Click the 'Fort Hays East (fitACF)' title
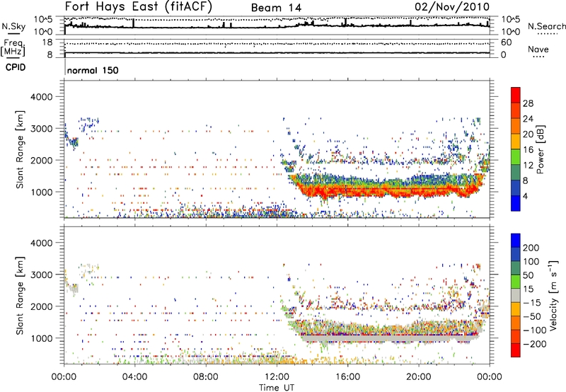Screen dimensions: 566x392 (x=138, y=7)
